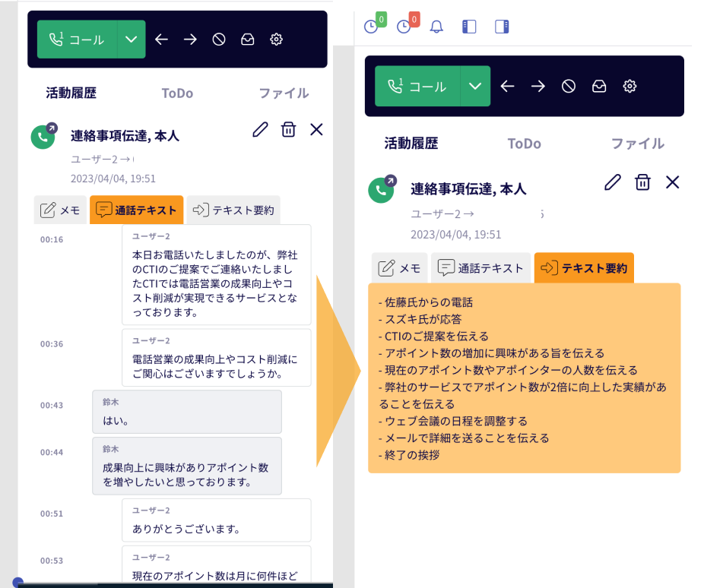Delete activity with trash icon in right panel
The width and height of the screenshot is (704, 588).
642,182
